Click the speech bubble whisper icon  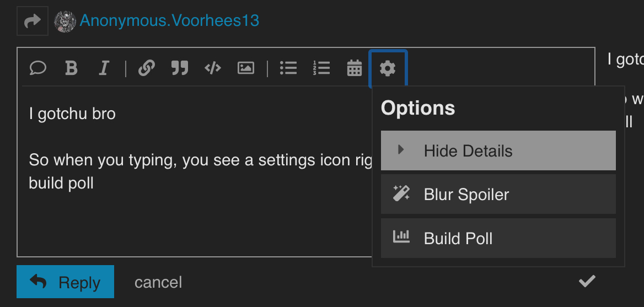[38, 68]
